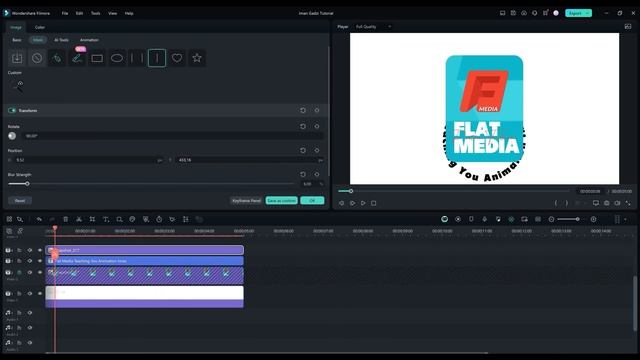
Task: Switch to the Color tab
Action: (x=40, y=27)
